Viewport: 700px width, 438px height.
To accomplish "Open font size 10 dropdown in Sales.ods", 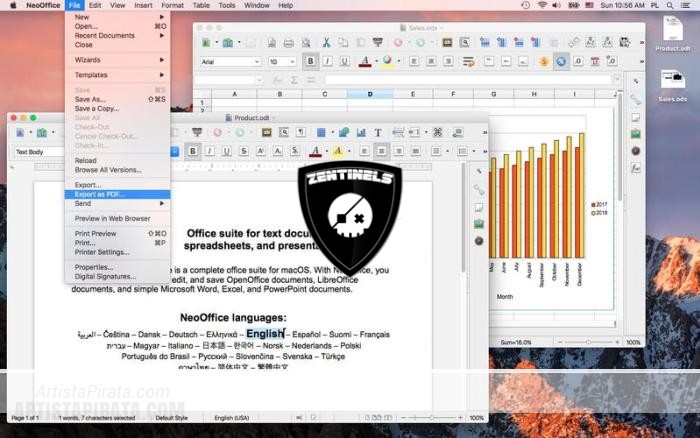I will pos(292,62).
